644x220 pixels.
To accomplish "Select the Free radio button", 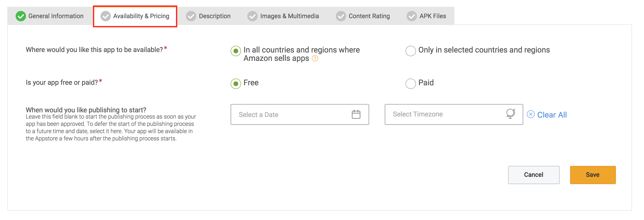I will click(x=236, y=84).
